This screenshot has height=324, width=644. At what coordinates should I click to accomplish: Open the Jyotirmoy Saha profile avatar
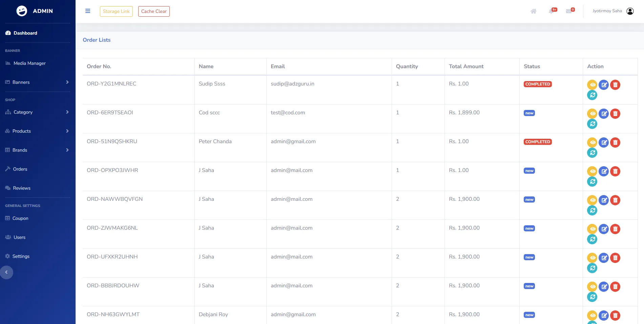point(630,11)
